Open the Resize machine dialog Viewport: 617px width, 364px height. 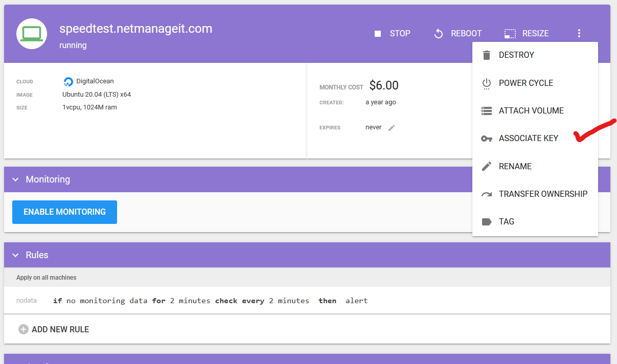tap(527, 34)
